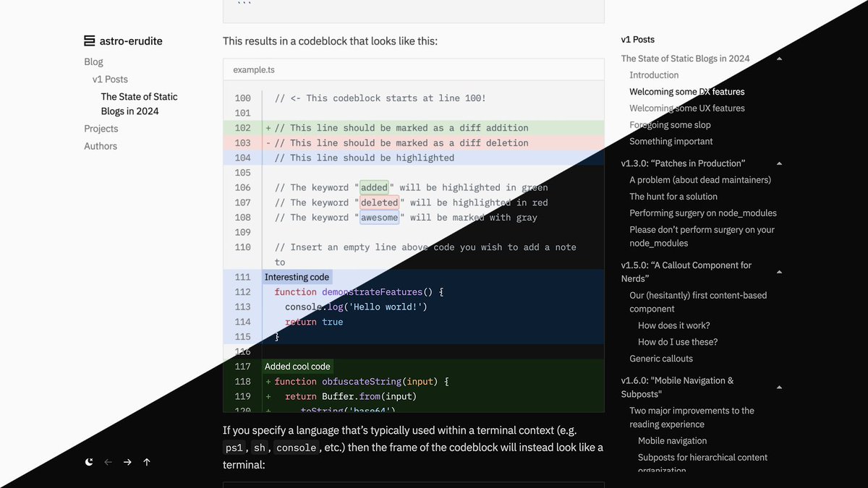
Task: Click the inline ps1 code tag
Action: pos(234,448)
